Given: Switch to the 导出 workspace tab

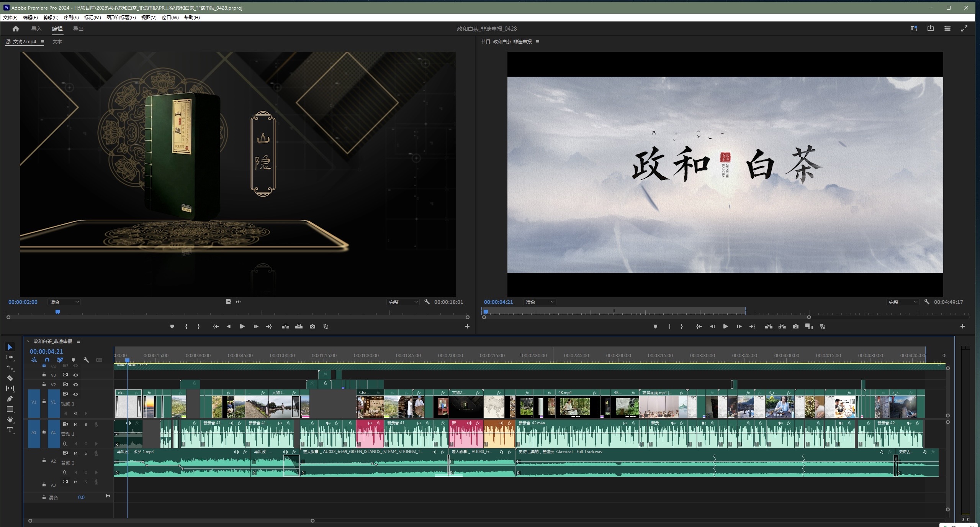Looking at the screenshot, I should point(78,29).
